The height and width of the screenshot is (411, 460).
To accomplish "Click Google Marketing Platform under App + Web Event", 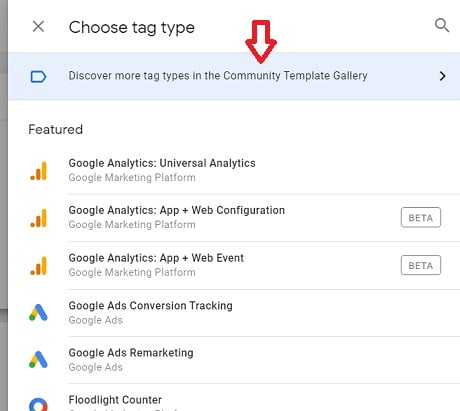I will [132, 272].
